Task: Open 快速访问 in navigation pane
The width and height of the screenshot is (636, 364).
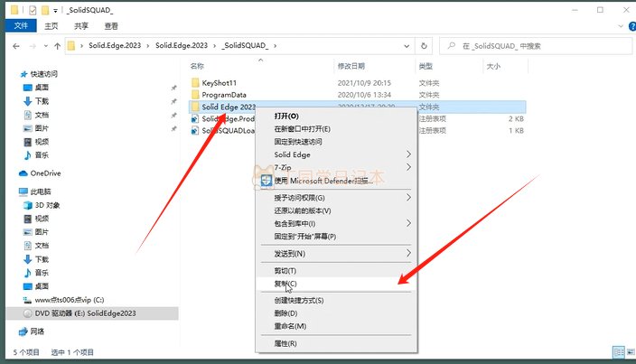Action: click(43, 74)
